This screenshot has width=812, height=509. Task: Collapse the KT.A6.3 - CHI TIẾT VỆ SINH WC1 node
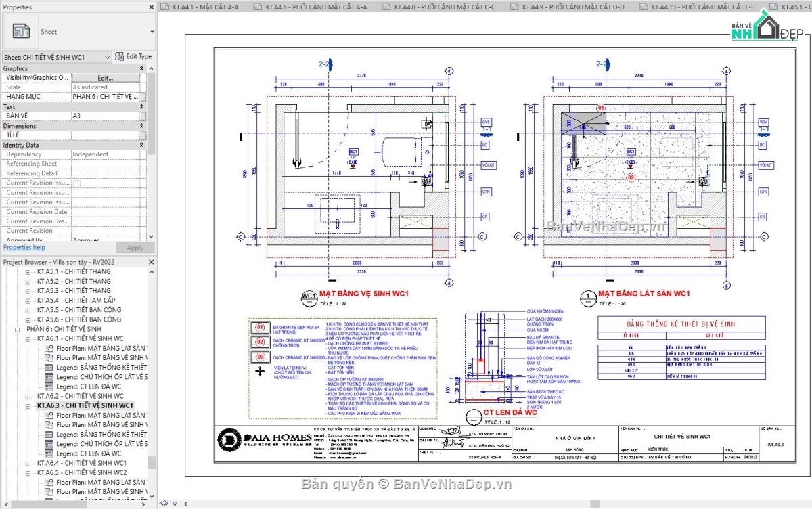click(28, 405)
